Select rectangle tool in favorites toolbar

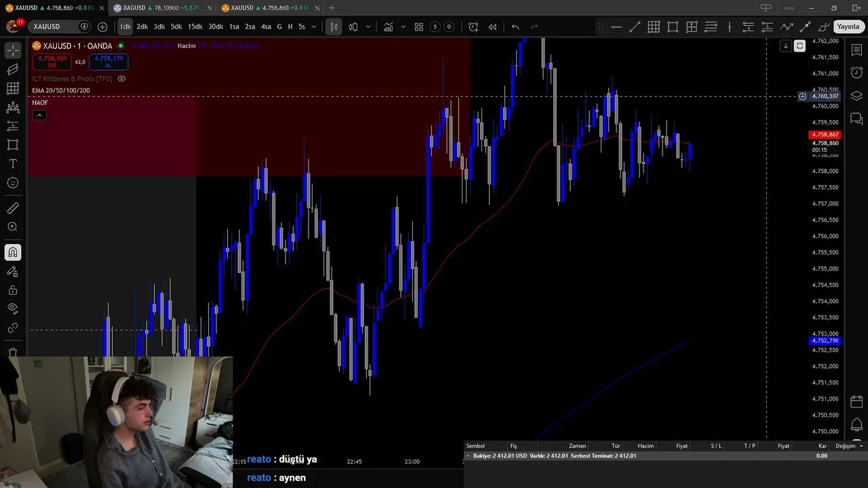[673, 26]
